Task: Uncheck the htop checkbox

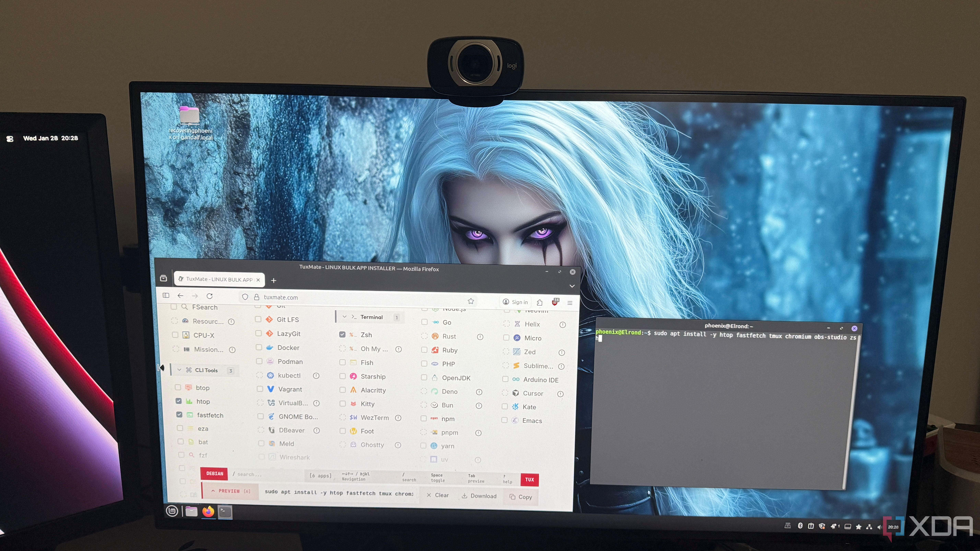Action: coord(178,401)
